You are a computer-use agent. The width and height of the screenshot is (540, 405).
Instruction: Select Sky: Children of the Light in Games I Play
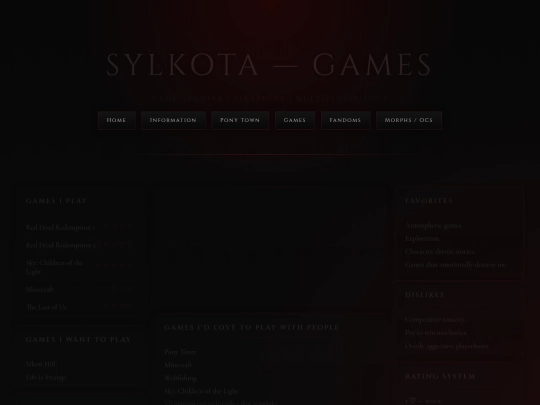pyautogui.click(x=54, y=267)
